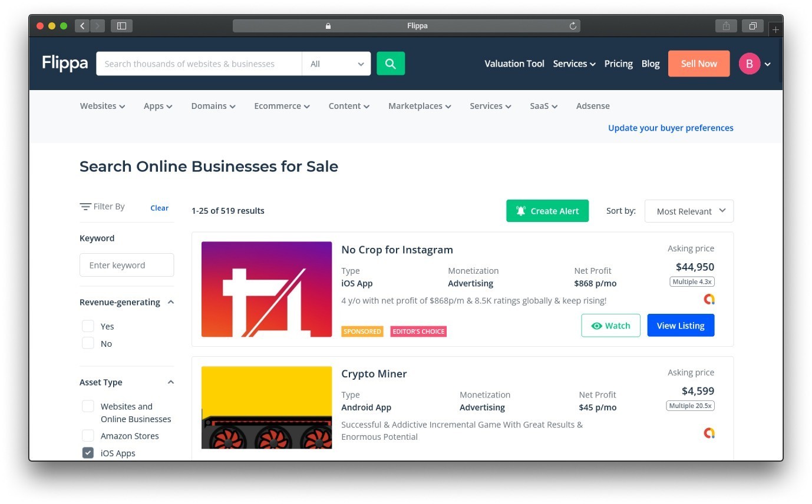Image resolution: width=812 pixels, height=504 pixels.
Task: Open the Services dropdown in top header
Action: [574, 64]
